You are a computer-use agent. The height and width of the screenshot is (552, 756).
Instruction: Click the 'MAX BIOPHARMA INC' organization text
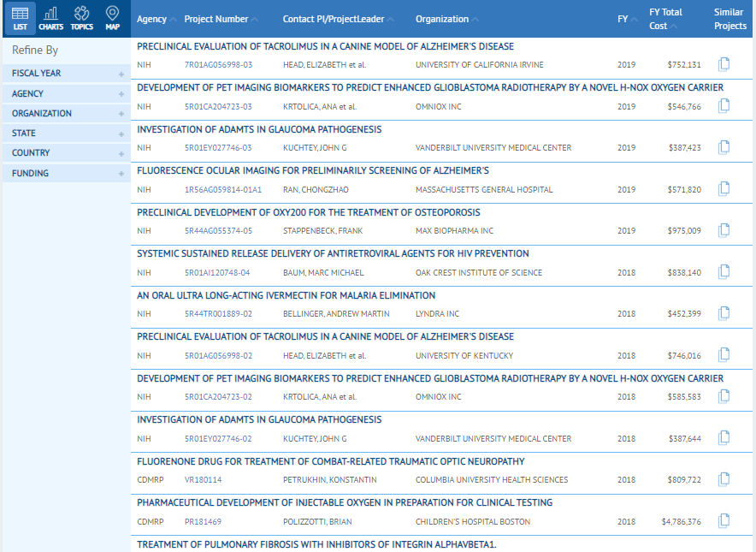pyautogui.click(x=455, y=231)
